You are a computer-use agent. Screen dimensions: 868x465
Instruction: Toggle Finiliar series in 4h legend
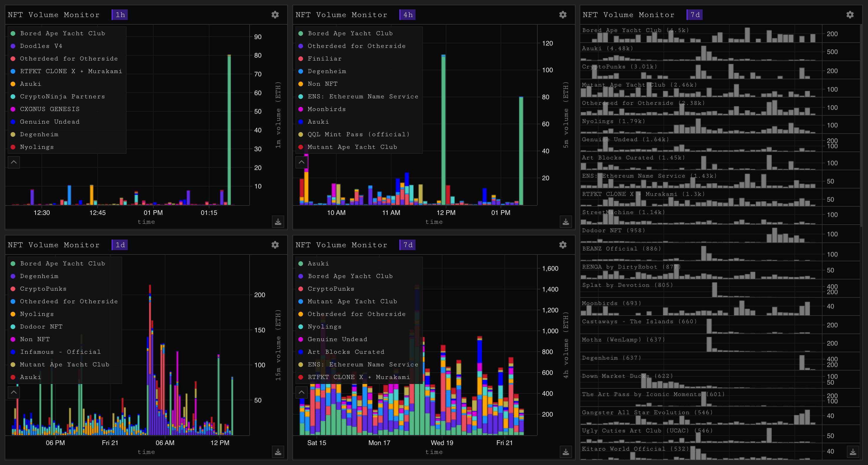point(324,59)
